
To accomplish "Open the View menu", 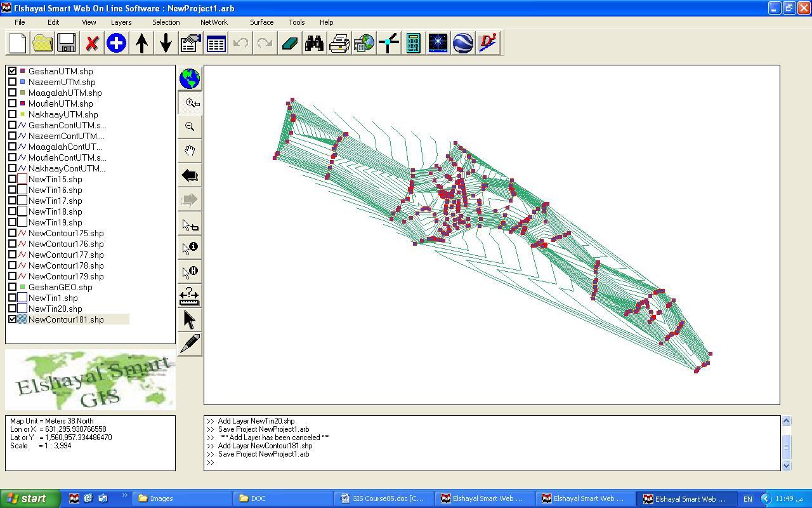I will 89,22.
